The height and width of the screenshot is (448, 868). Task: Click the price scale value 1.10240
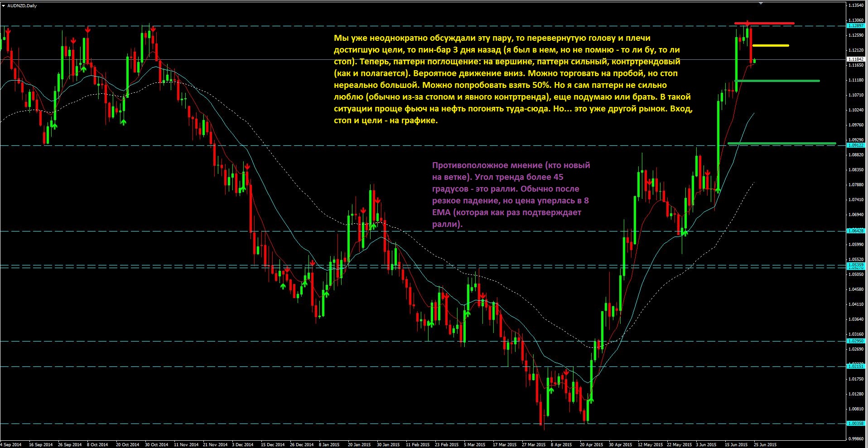(856, 110)
